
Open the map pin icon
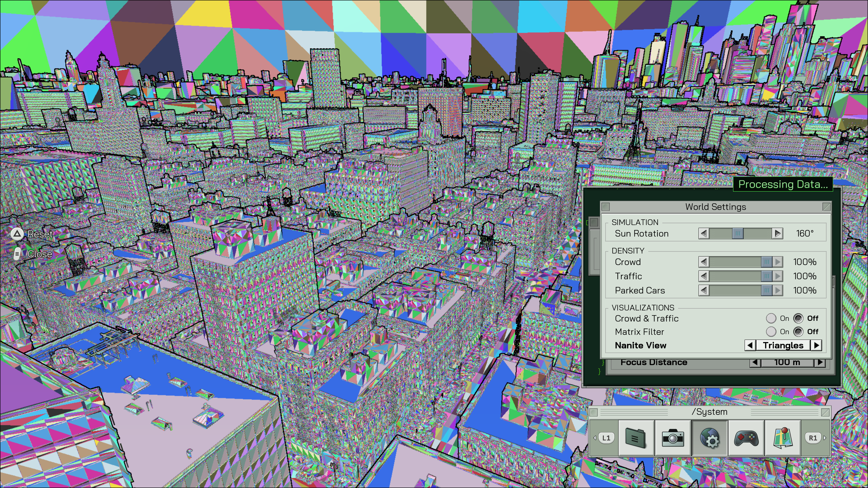click(783, 438)
